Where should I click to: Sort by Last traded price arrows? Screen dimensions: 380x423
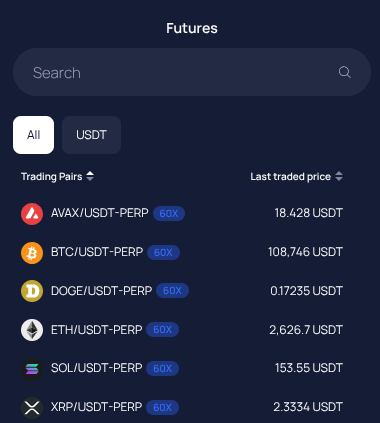339,176
